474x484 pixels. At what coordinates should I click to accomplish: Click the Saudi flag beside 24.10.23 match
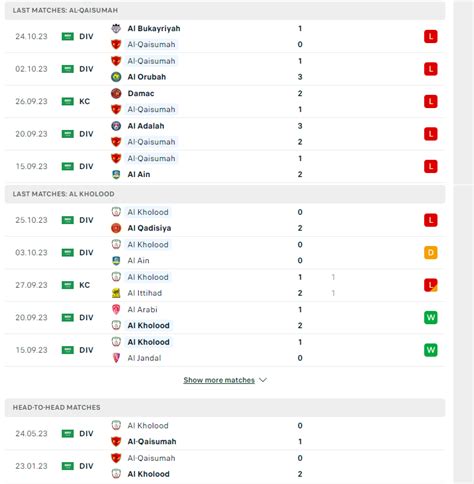tap(68, 36)
